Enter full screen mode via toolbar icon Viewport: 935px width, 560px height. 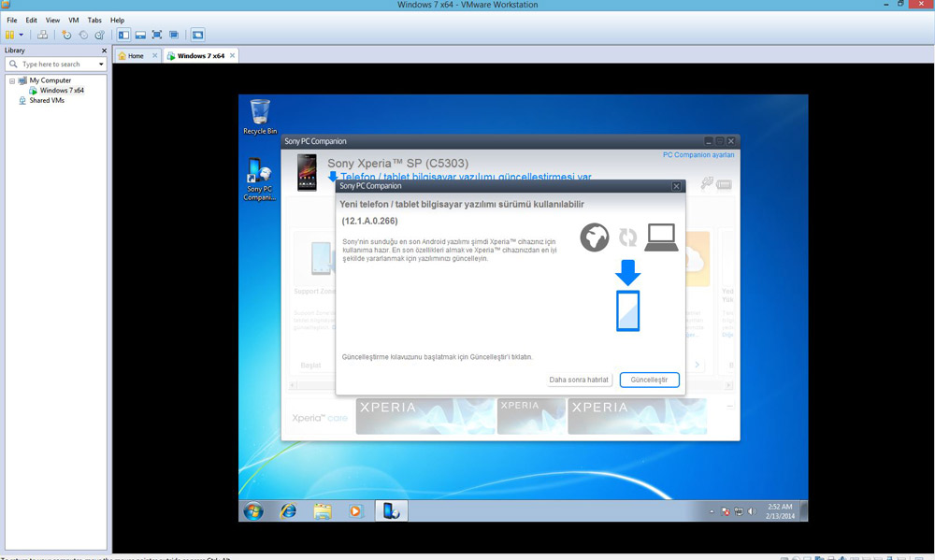tap(157, 35)
